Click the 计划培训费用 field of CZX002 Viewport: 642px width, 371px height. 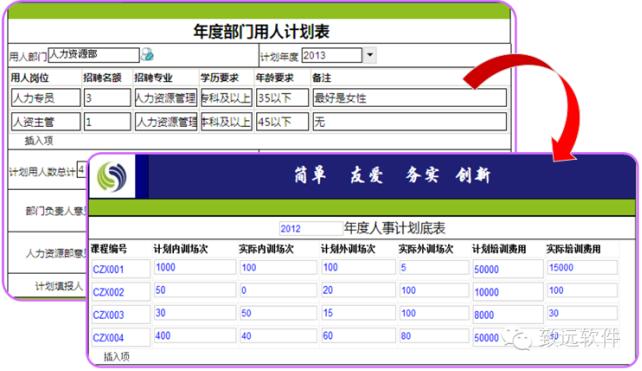(508, 292)
